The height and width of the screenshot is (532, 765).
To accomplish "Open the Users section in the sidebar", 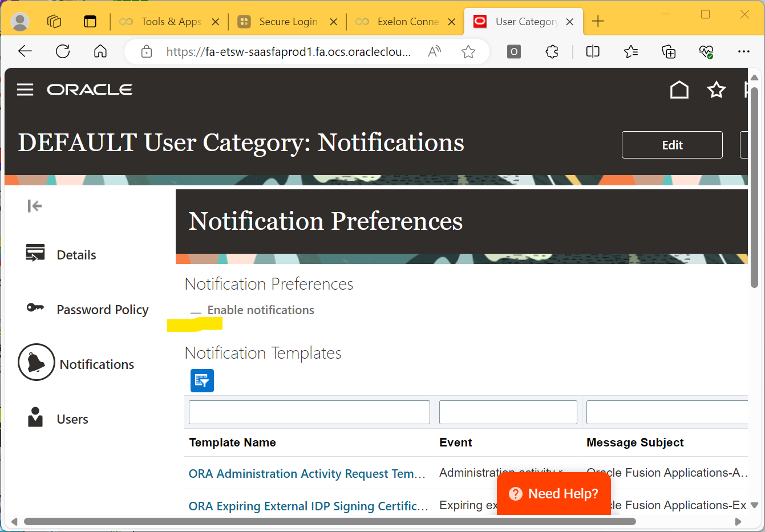I will click(x=72, y=419).
